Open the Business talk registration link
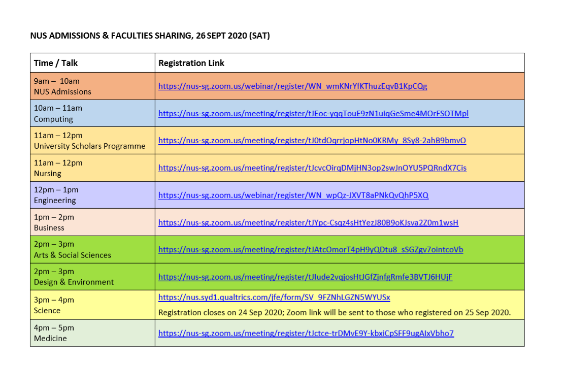 [x=309, y=223]
